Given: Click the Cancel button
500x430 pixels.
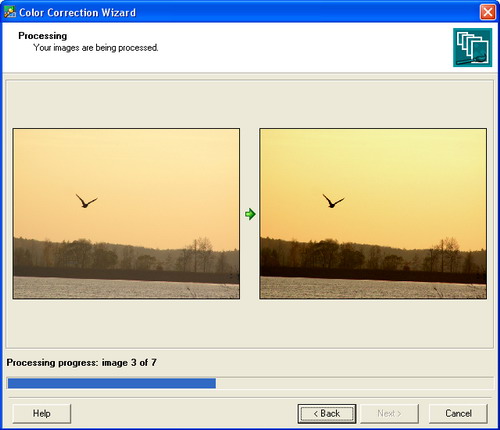Looking at the screenshot, I should tap(458, 414).
